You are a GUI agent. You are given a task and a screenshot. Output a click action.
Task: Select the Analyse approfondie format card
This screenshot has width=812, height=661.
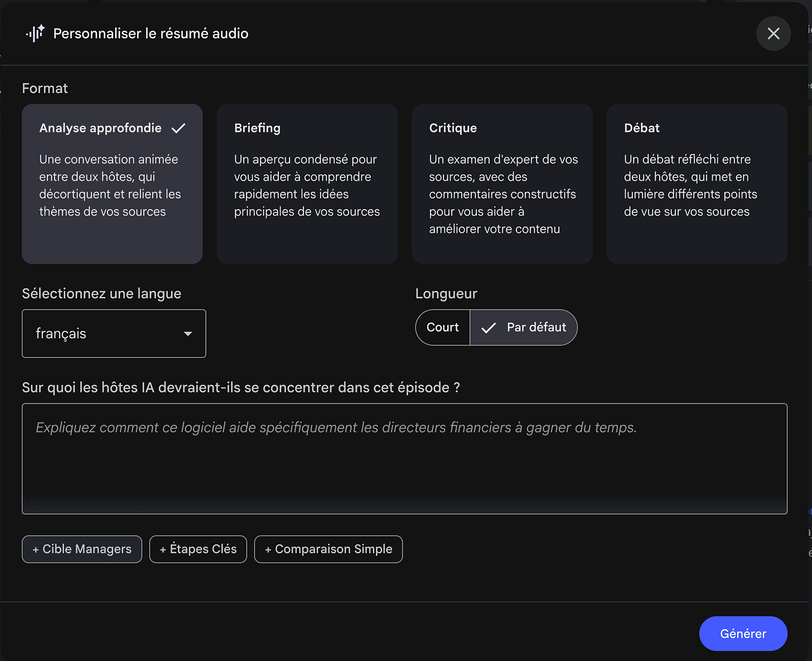click(112, 184)
